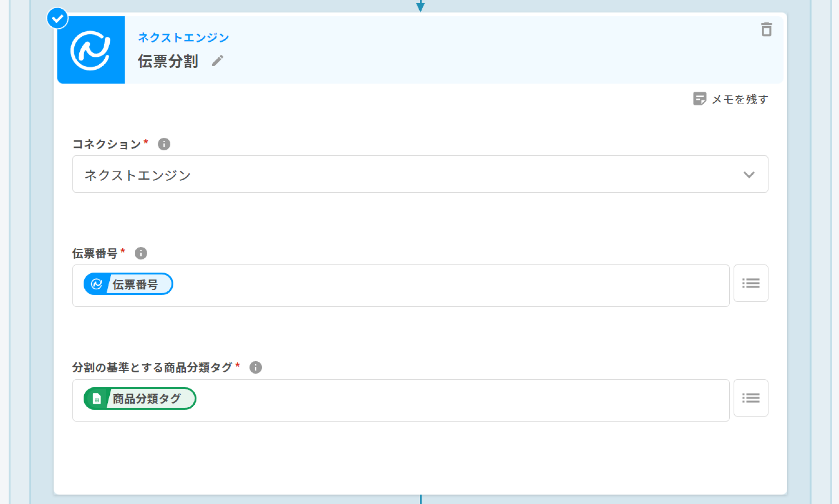Click inside the 伝票番号 input field
This screenshot has height=504, width=839.
(x=441, y=286)
